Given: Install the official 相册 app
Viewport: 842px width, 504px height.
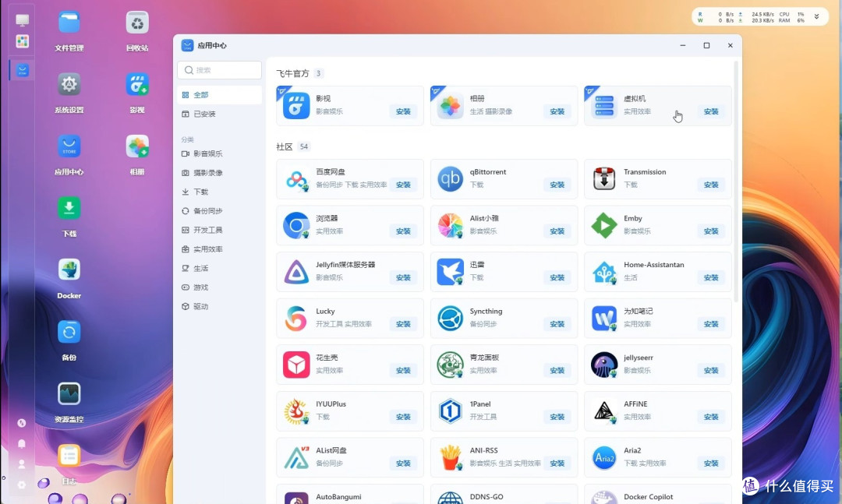Looking at the screenshot, I should coord(557,111).
